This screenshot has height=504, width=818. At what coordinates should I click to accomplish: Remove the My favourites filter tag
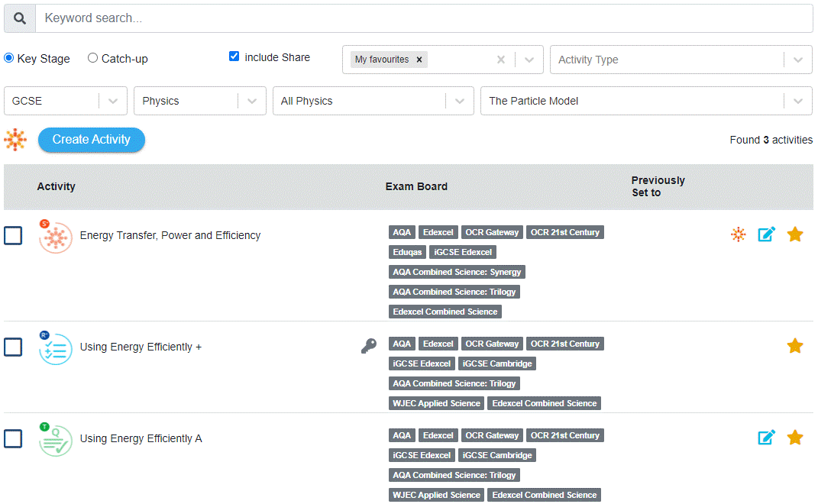(419, 60)
